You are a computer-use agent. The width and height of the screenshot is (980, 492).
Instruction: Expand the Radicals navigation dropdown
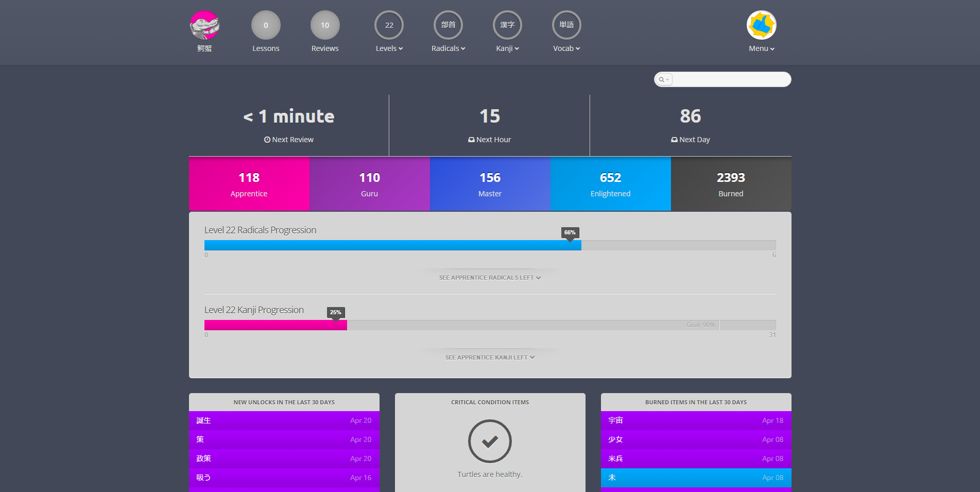point(448,48)
